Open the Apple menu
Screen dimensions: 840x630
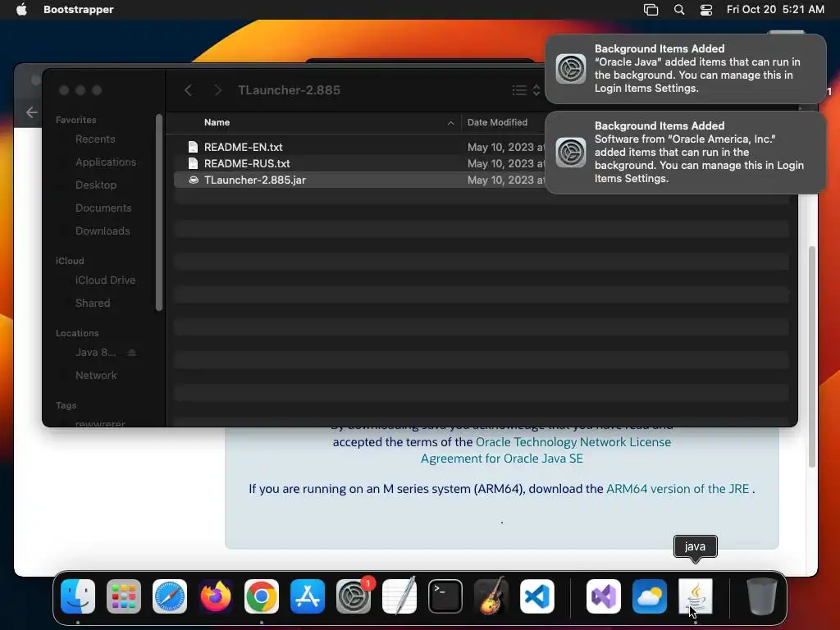coord(21,10)
